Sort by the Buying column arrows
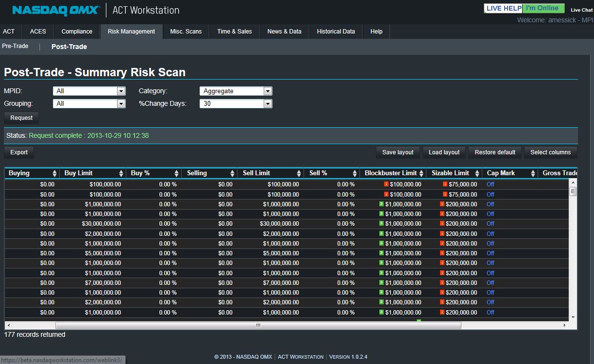Image resolution: width=594 pixels, height=364 pixels. tap(55, 173)
